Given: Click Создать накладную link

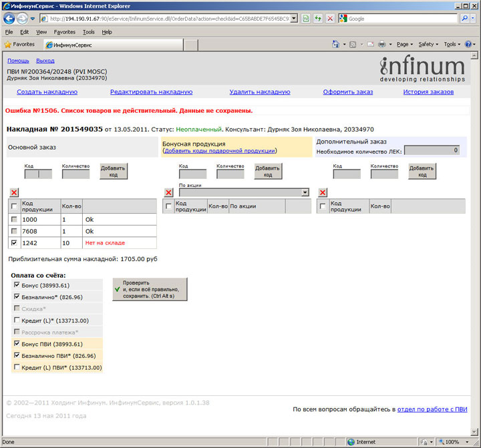Looking at the screenshot, I should (x=47, y=91).
